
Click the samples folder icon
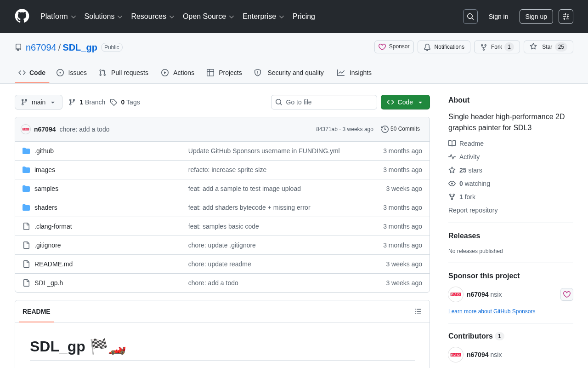pyautogui.click(x=26, y=189)
